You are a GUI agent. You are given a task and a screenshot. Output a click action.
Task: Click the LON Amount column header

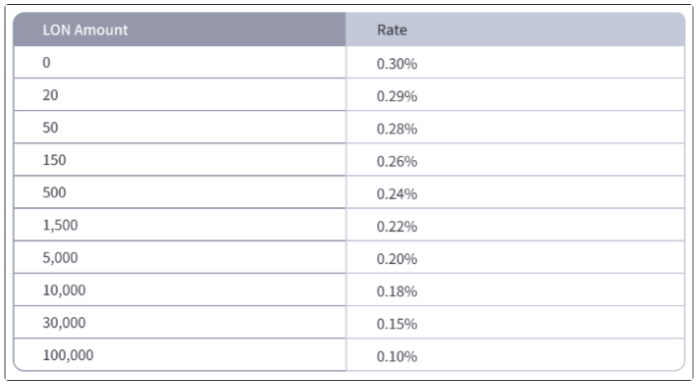click(180, 29)
